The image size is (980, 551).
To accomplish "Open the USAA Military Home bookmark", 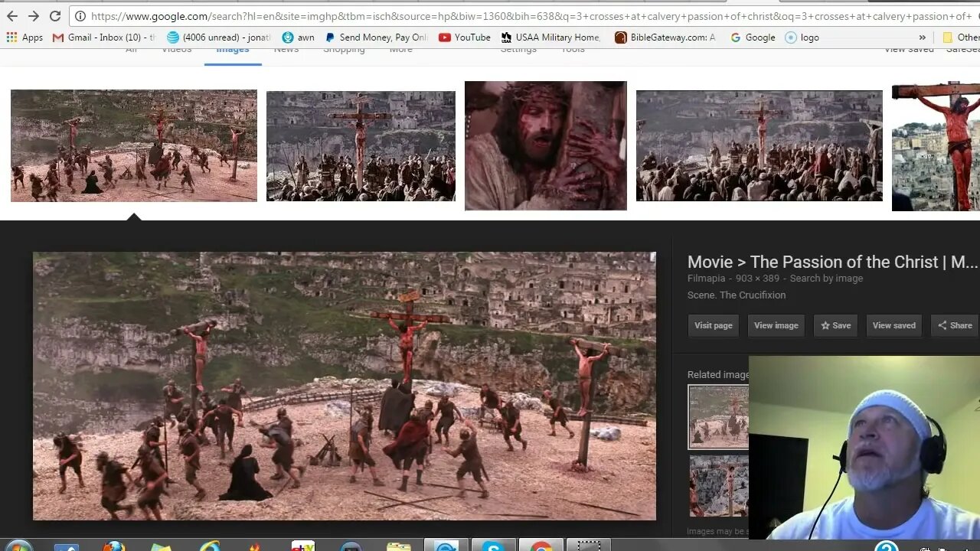I will click(550, 37).
